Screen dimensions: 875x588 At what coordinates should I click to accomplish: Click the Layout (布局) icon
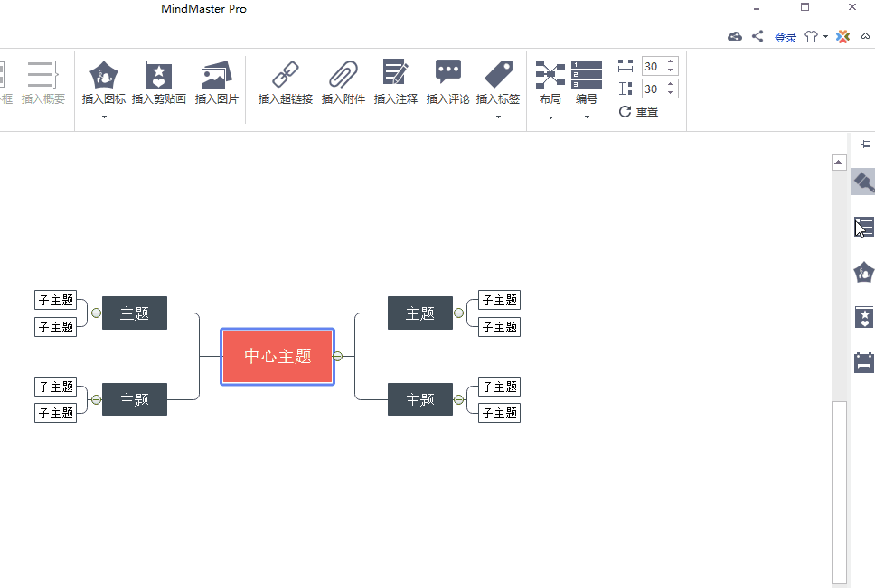pos(550,74)
